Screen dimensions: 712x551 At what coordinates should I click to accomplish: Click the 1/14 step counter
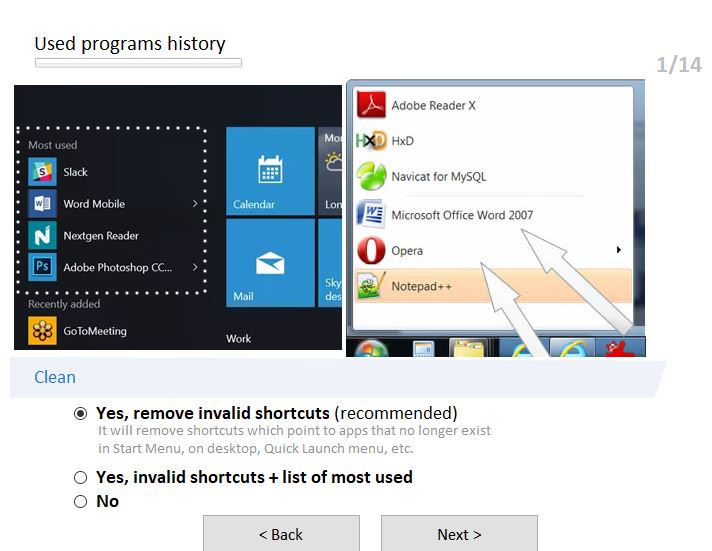click(x=679, y=65)
